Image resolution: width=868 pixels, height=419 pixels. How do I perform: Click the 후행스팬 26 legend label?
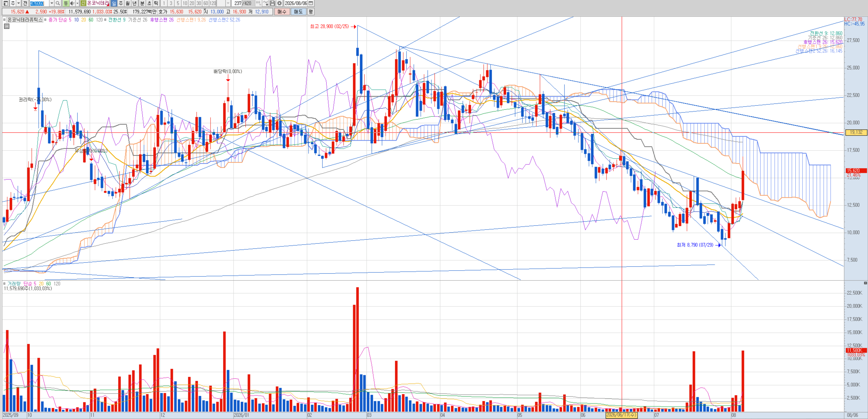[162, 20]
